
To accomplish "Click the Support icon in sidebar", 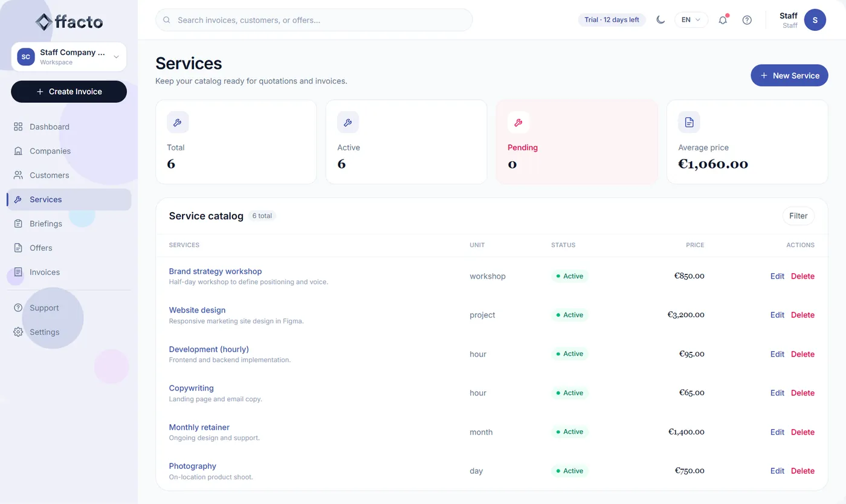I will pos(18,308).
